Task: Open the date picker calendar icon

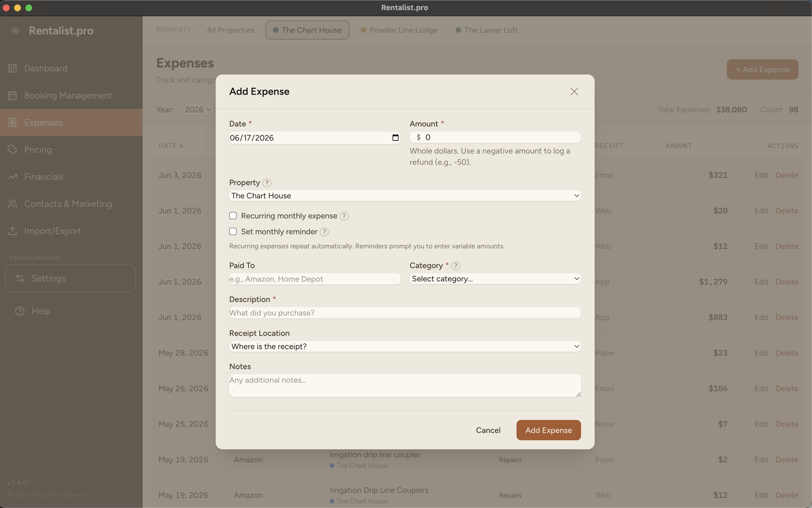Action: pos(395,138)
